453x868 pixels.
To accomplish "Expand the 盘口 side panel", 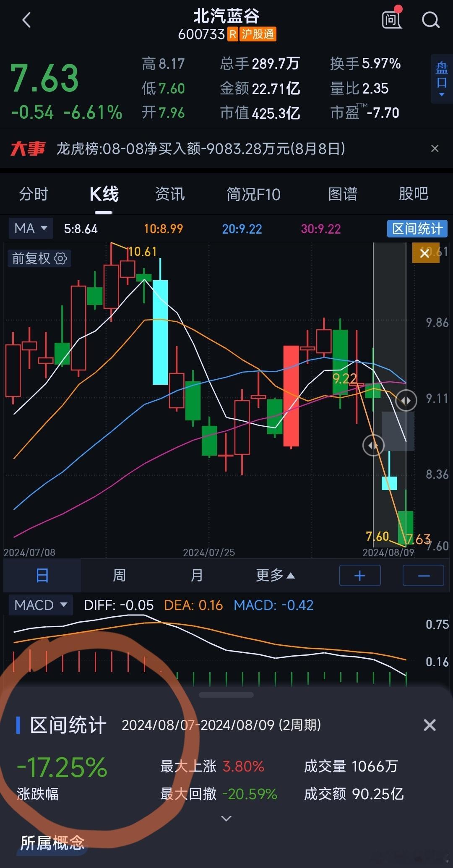I will pos(442,79).
